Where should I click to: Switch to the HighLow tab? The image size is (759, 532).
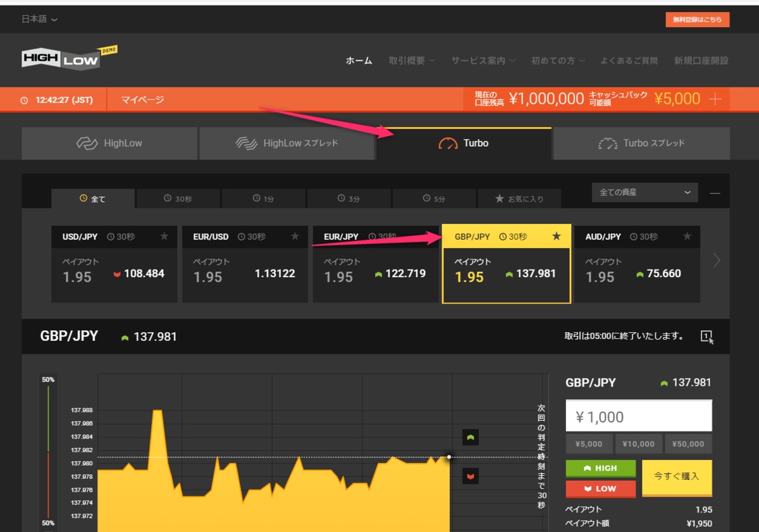[109, 144]
